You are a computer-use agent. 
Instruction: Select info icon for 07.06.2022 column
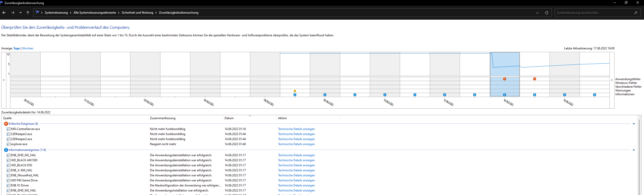(295, 95)
